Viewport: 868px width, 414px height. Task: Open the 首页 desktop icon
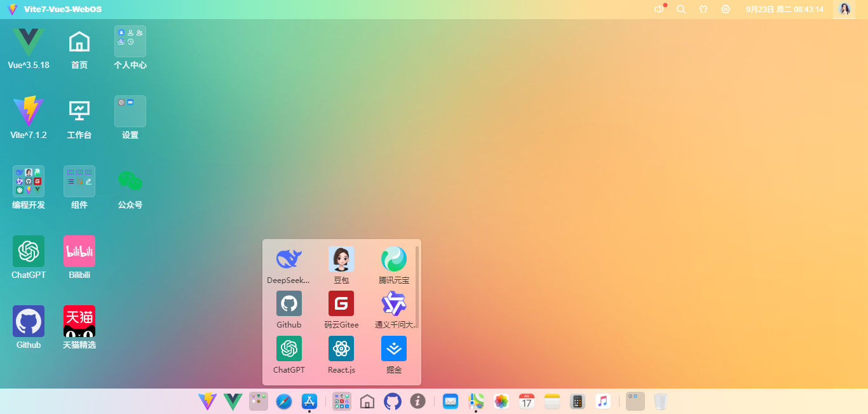coord(79,41)
